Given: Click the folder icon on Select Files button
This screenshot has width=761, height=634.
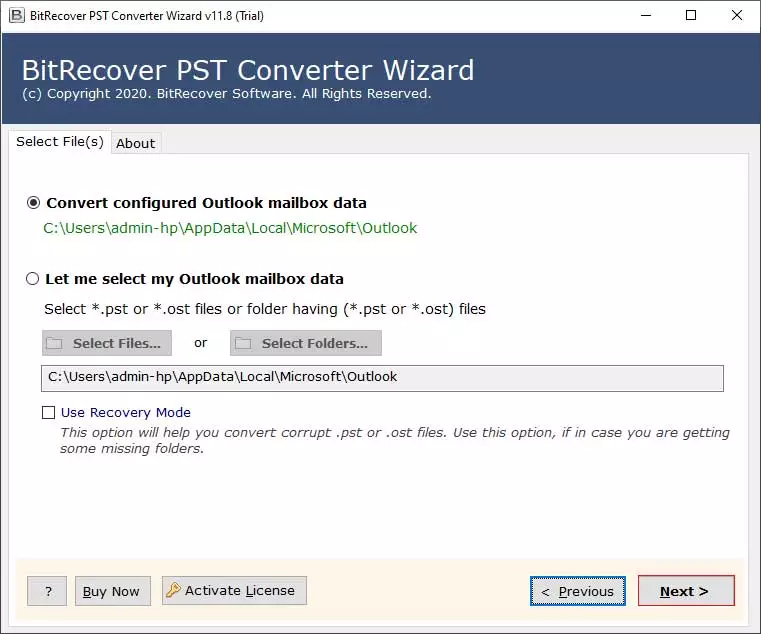Looking at the screenshot, I should [54, 344].
